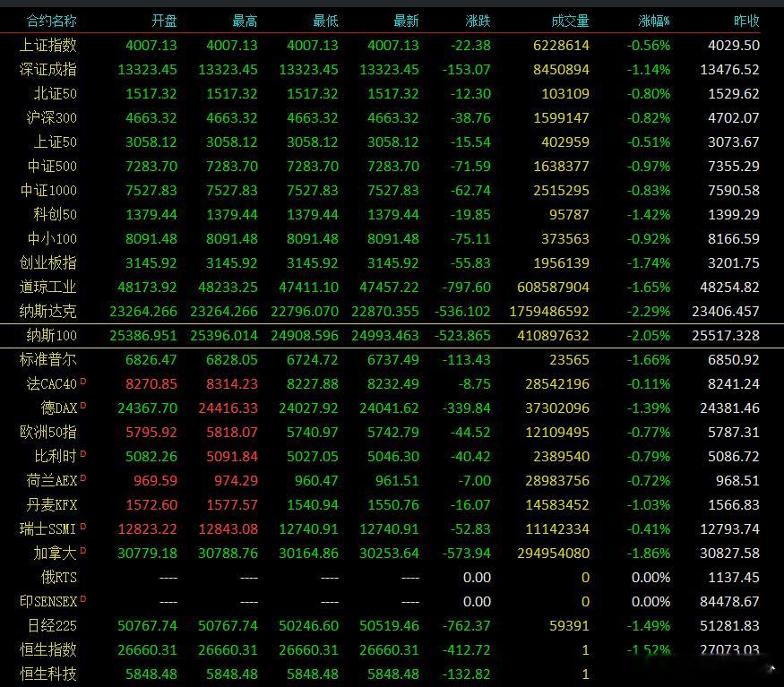Click 印SENSEX previous close 84478.67
784x687 pixels.
coord(729,602)
